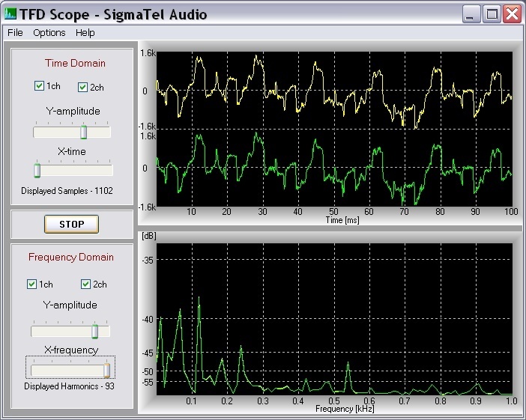Screen dimensions: 526x420
Task: Click the 'Displayed Harmonics - 93' text
Action: coord(69,386)
